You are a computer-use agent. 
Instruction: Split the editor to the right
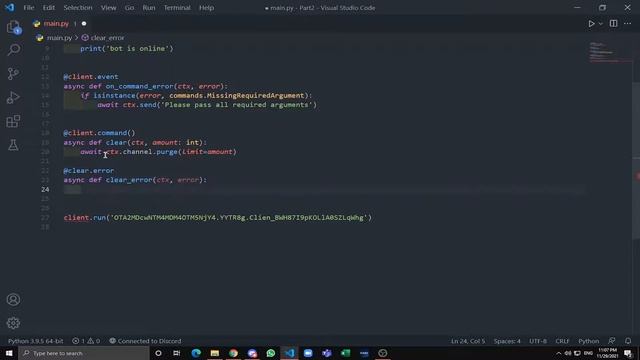click(613, 24)
